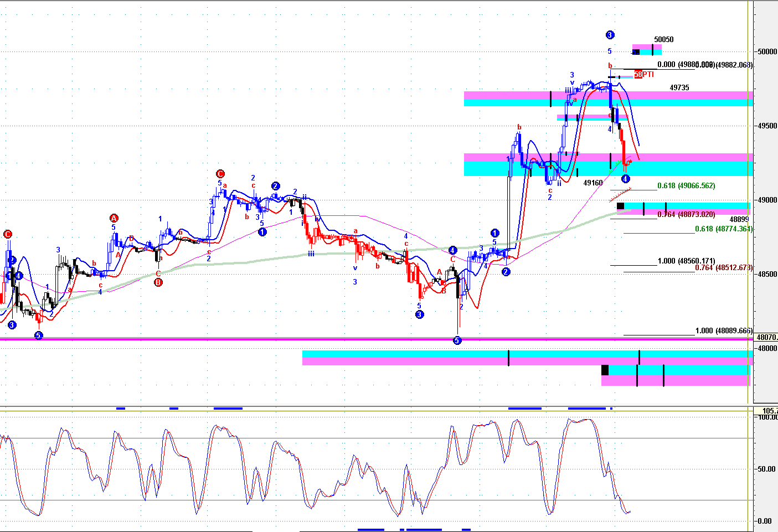Click 48500 on the price axis
The image size is (778, 532).
point(767,274)
